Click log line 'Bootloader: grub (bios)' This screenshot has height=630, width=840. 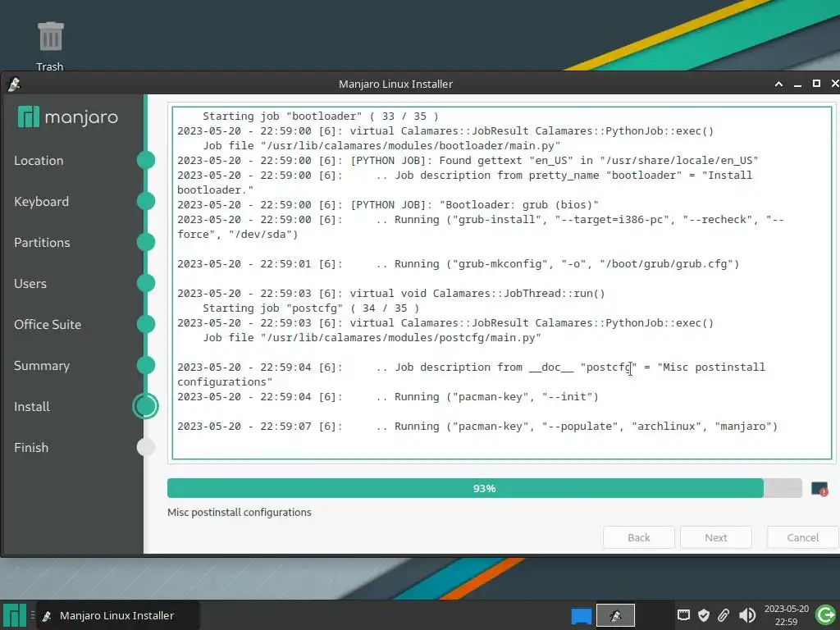[x=388, y=204]
